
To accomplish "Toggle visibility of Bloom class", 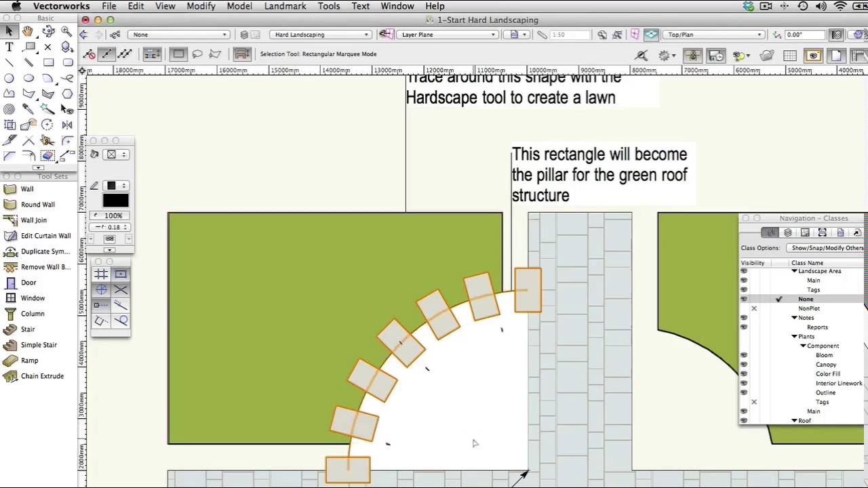I will pyautogui.click(x=744, y=355).
